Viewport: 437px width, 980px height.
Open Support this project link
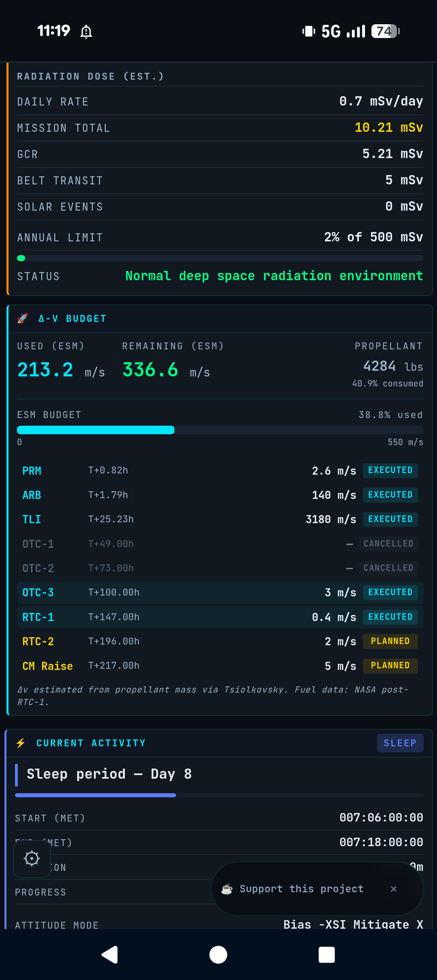pyautogui.click(x=301, y=889)
